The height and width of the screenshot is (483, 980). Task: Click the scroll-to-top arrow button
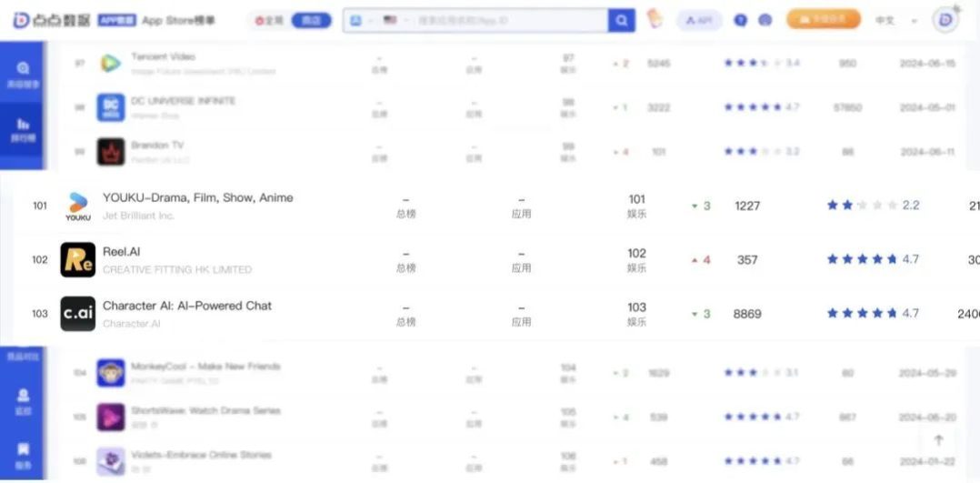click(939, 440)
